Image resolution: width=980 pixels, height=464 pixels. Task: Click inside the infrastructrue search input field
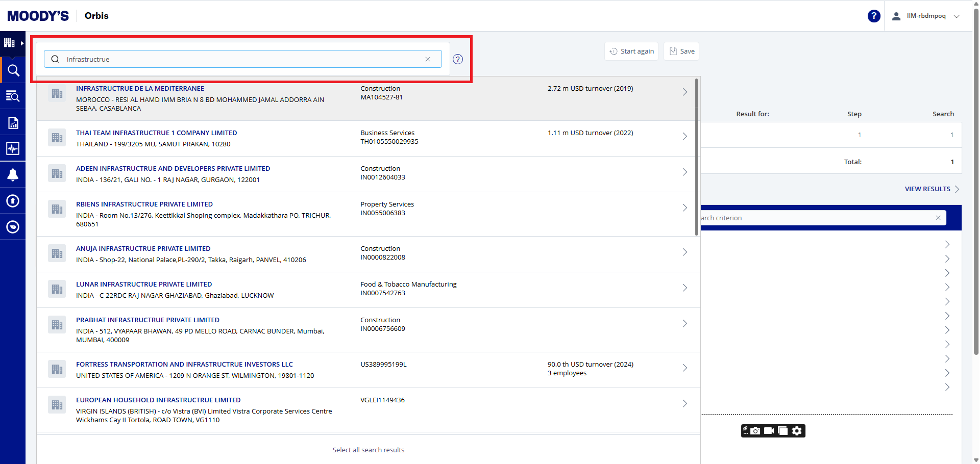tap(240, 59)
